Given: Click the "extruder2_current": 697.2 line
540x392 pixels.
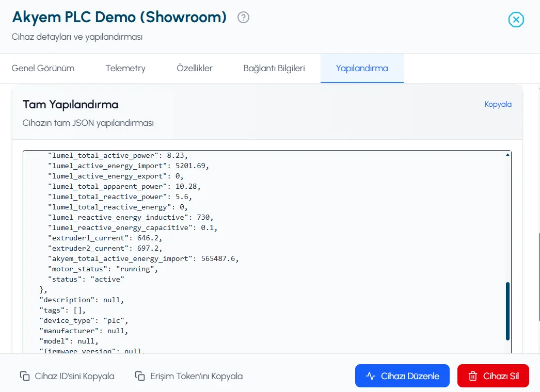Looking at the screenshot, I should (x=105, y=249).
